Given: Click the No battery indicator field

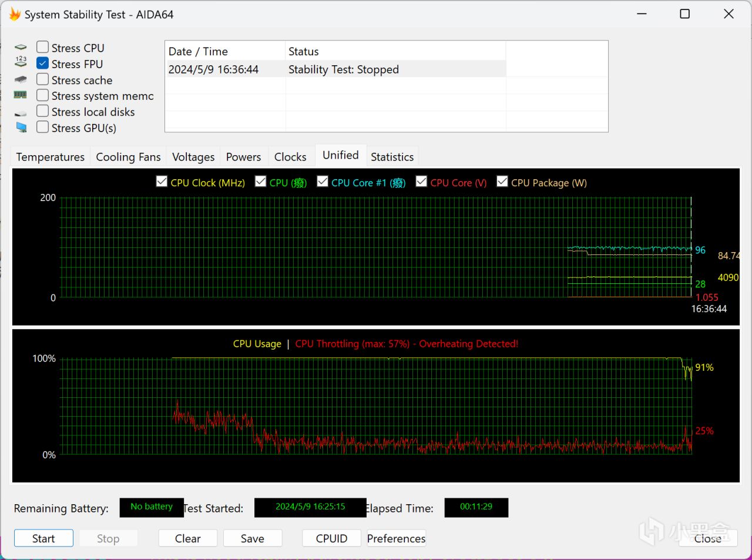Looking at the screenshot, I should click(x=152, y=507).
